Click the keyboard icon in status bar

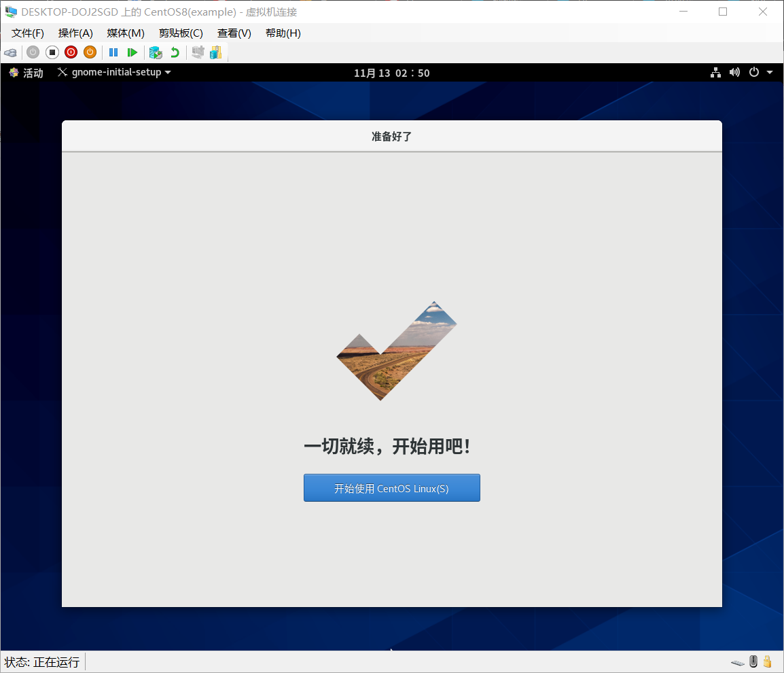pos(738,663)
